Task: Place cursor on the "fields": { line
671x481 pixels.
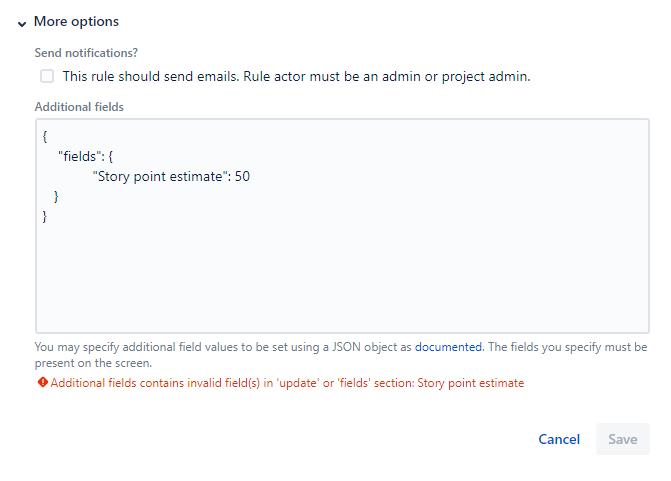Action: point(86,157)
